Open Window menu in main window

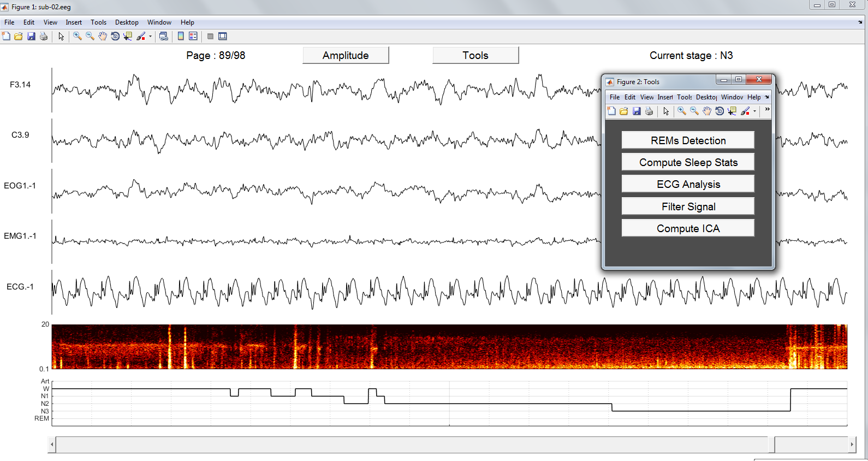point(159,22)
